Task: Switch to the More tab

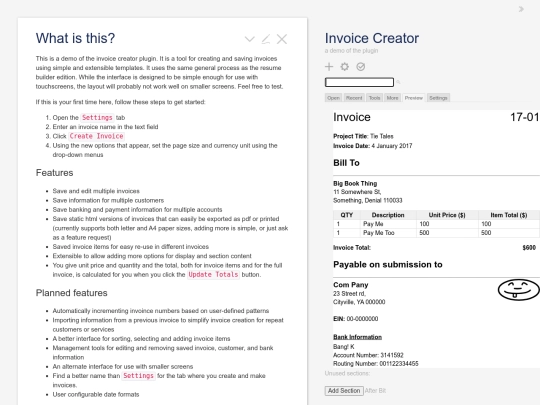Action: tap(392, 98)
